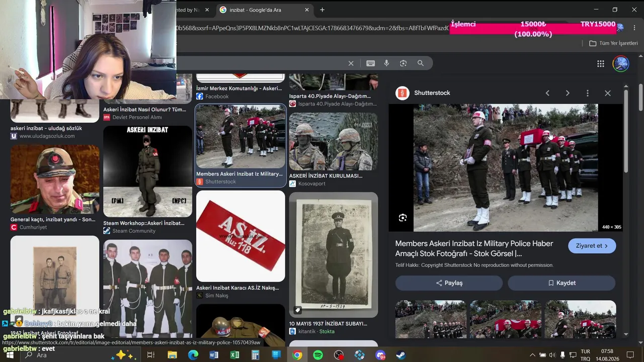Click the 'İzmir Merkez Komutanlığı - Askeri' result title
Screen dimensions: 644x362
pyautogui.click(x=239, y=88)
